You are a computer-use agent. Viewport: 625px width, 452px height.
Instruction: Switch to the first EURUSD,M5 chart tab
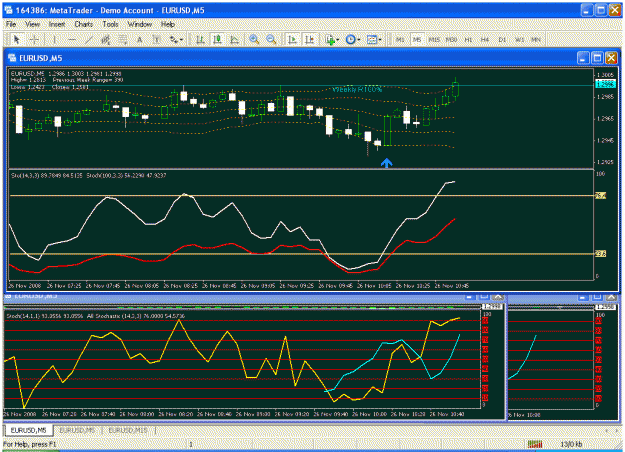tap(28, 430)
